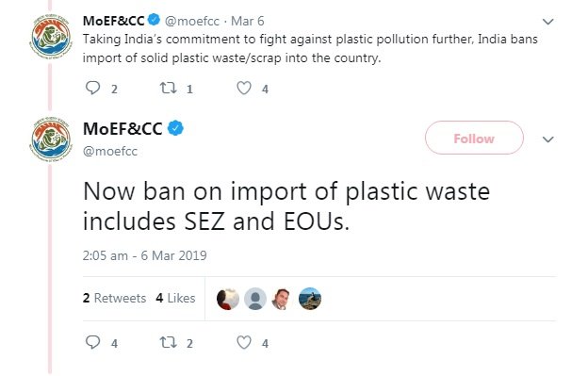This screenshot has height=376, width=588.
Task: View the 4 Likes list
Action: tap(175, 298)
